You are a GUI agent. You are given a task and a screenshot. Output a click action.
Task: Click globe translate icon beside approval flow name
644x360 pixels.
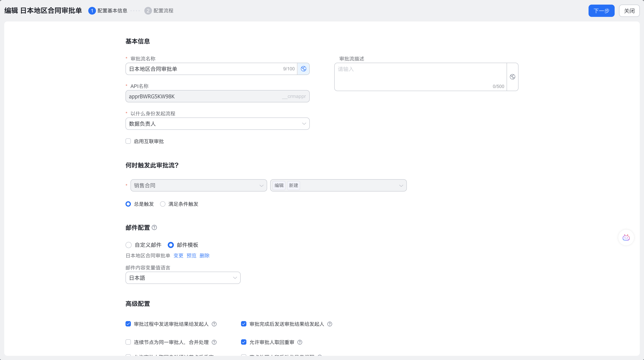(x=303, y=69)
